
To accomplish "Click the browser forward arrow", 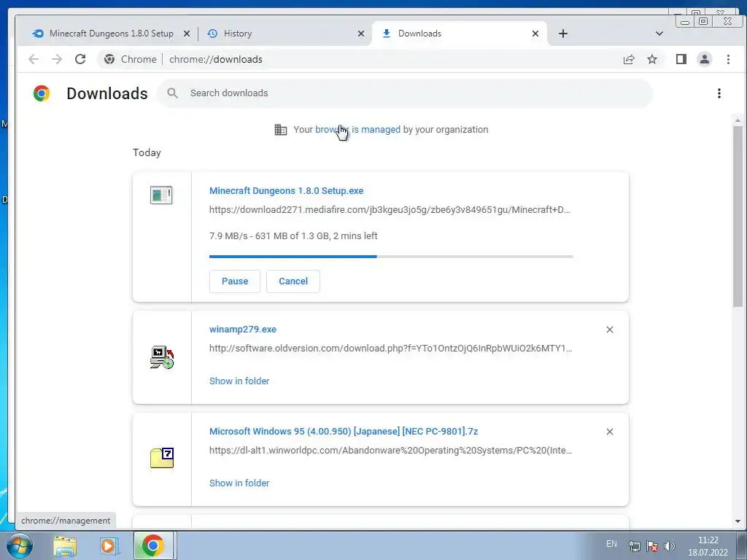I will point(57,59).
